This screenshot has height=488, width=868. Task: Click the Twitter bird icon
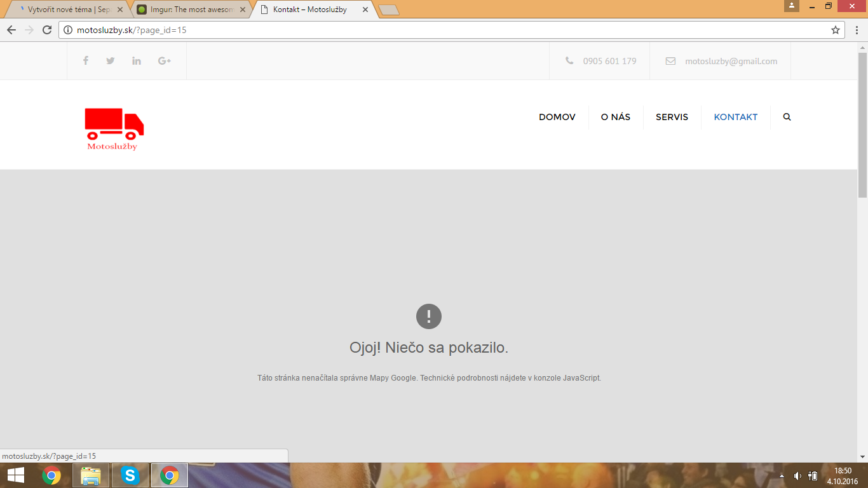click(x=111, y=61)
